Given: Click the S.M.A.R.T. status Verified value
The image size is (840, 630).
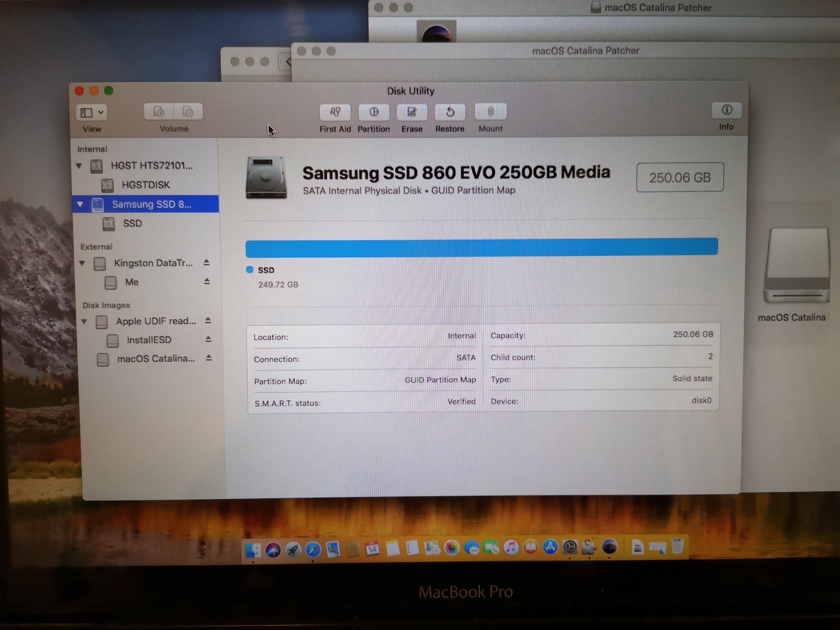Looking at the screenshot, I should click(x=461, y=402).
